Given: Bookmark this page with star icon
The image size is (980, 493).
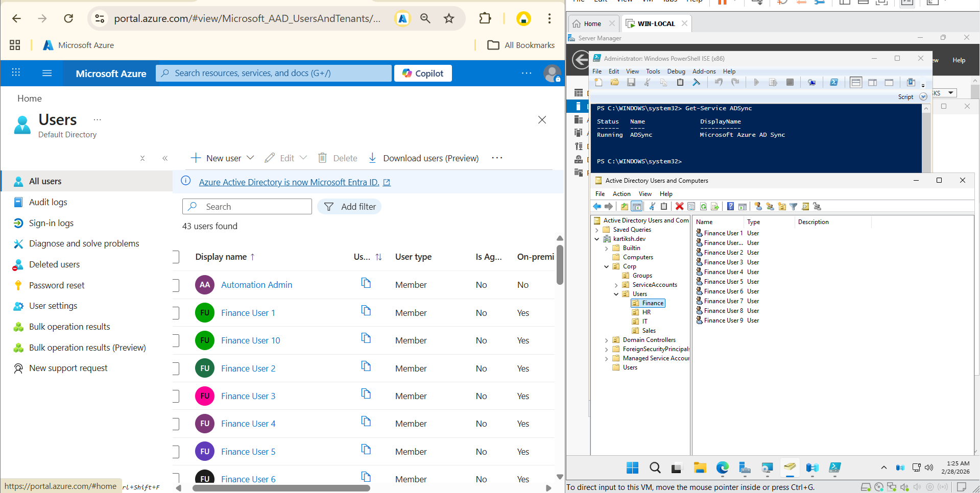Looking at the screenshot, I should coord(449,19).
